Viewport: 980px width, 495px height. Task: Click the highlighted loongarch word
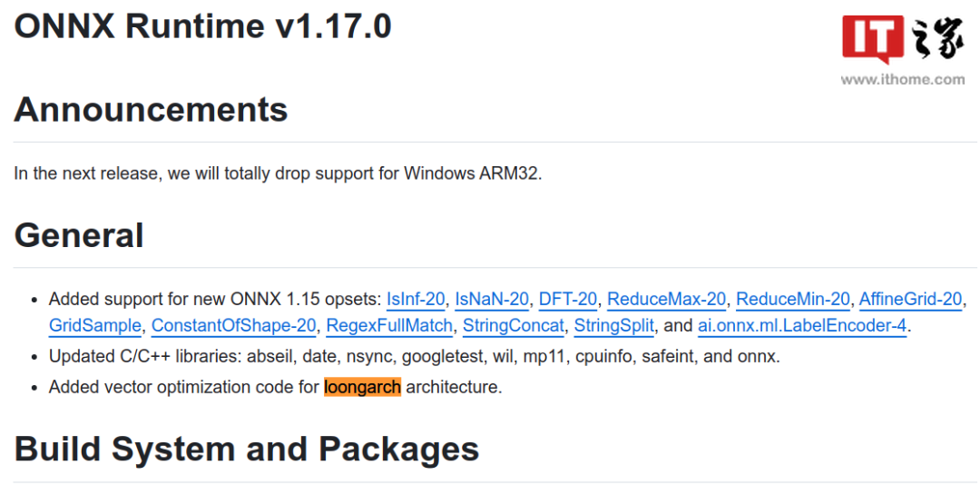[x=362, y=387]
